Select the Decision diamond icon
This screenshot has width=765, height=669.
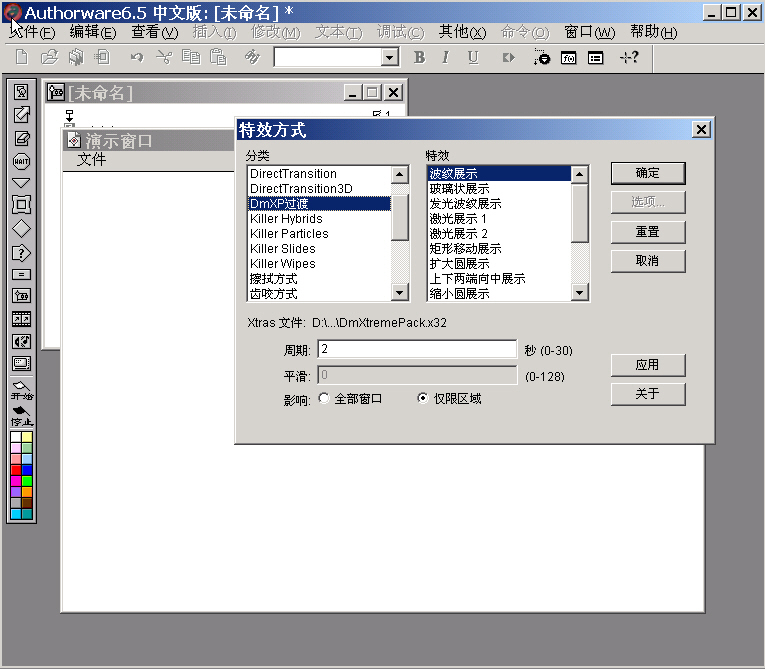[21, 228]
